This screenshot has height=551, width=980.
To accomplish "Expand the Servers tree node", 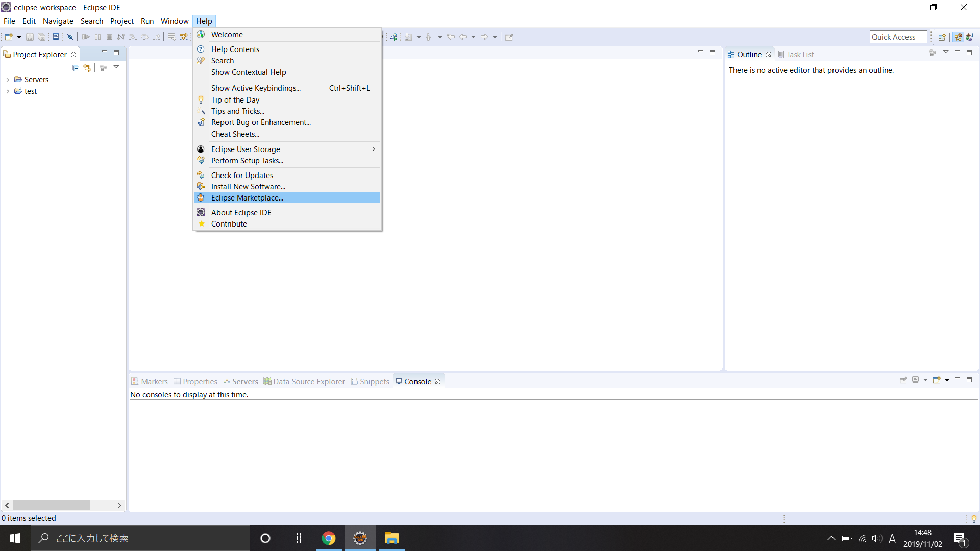I will (x=8, y=80).
